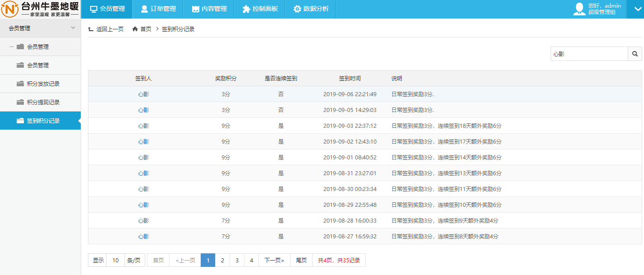
Task: Click 共4页,共35记录 summary text
Action: pos(339,260)
